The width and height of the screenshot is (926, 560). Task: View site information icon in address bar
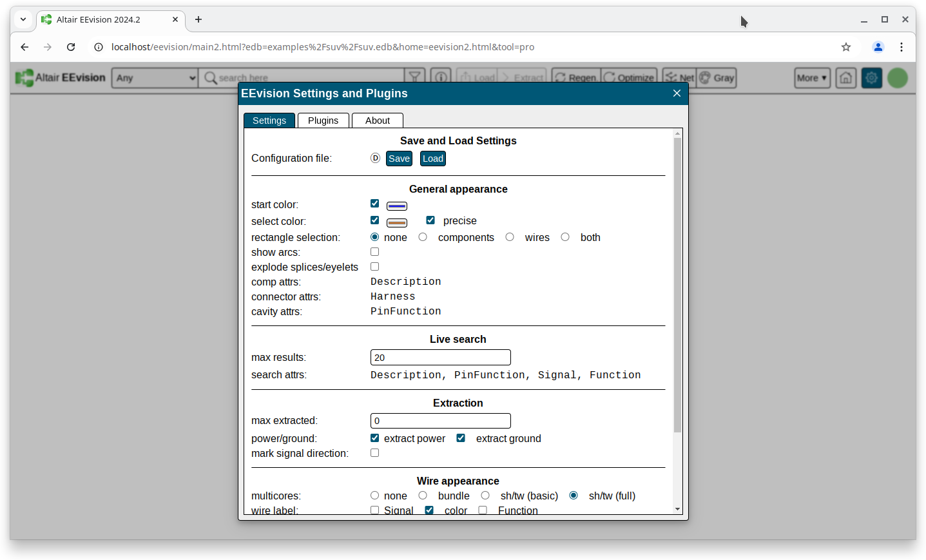click(x=99, y=47)
